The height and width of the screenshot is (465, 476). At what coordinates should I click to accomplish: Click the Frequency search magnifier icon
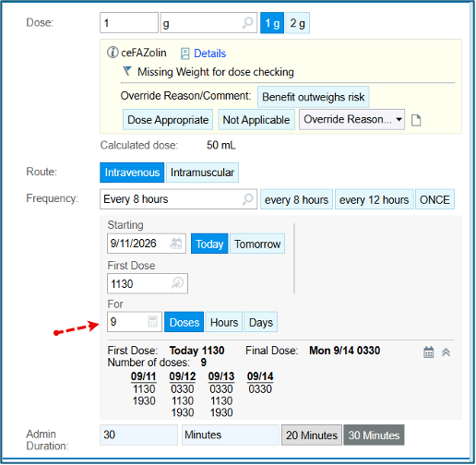click(247, 199)
